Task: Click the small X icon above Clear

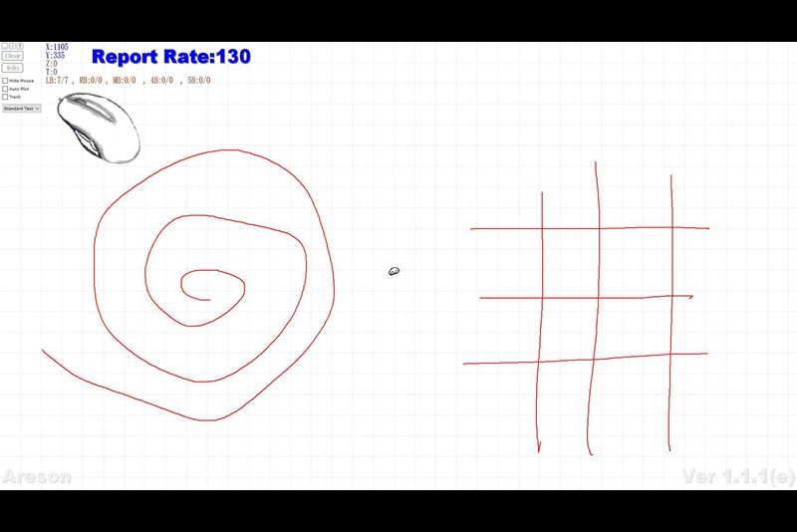Action: [12, 46]
